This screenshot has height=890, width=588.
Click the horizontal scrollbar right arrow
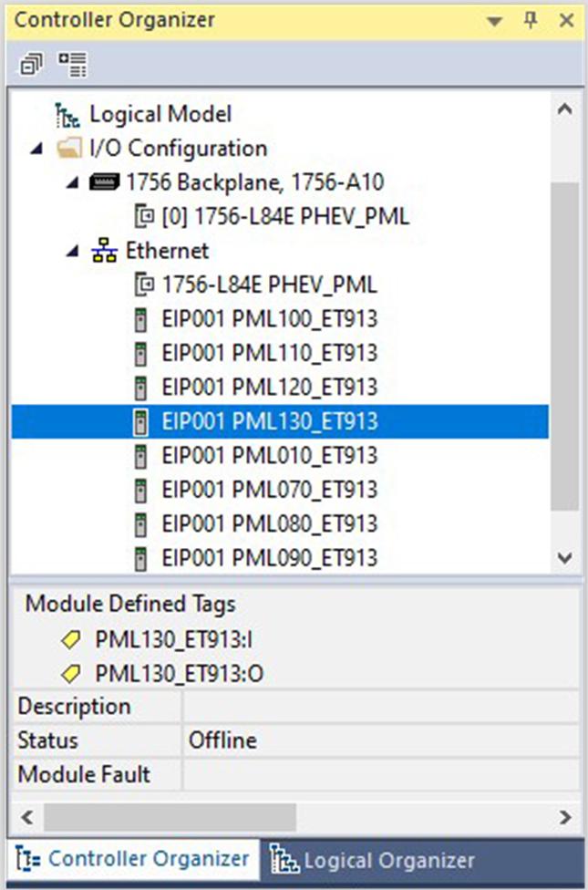[x=565, y=817]
